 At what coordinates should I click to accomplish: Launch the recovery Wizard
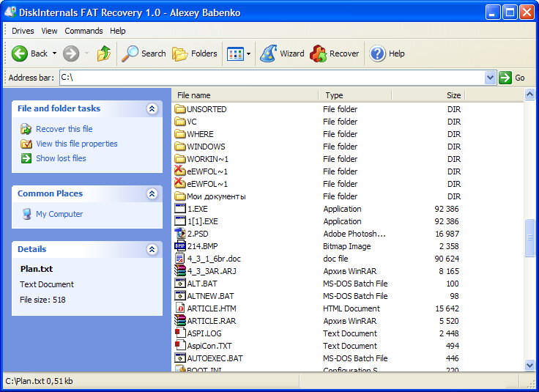click(269, 53)
